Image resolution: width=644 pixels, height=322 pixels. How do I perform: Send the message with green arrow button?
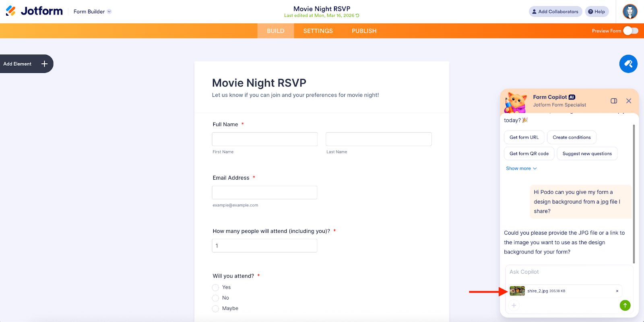point(625,305)
